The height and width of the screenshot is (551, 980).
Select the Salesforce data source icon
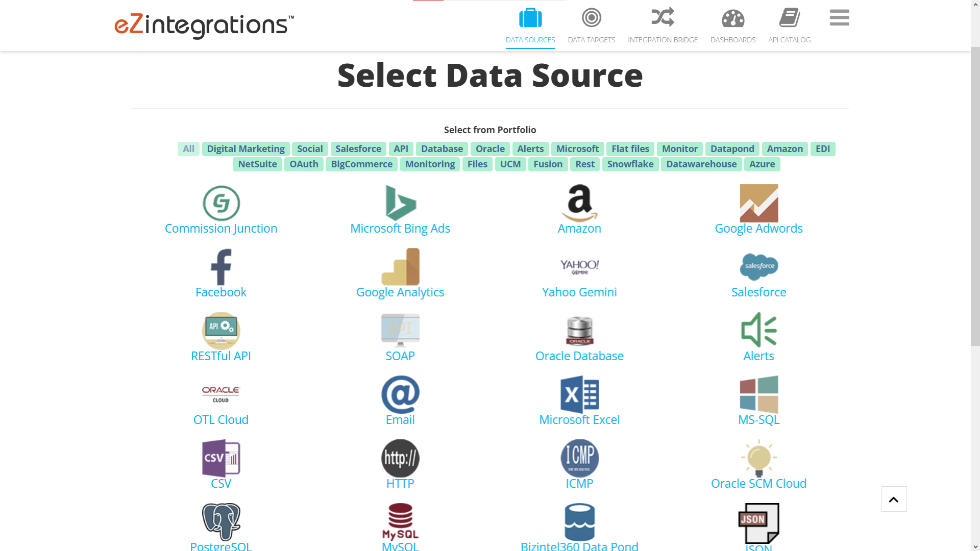pos(758,266)
